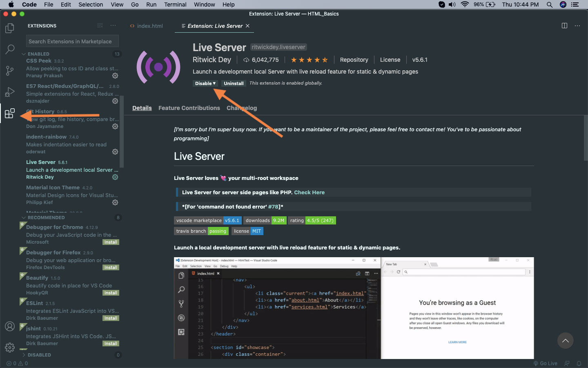
Task: Click the rating 4.5/5 badge
Action: (x=312, y=220)
